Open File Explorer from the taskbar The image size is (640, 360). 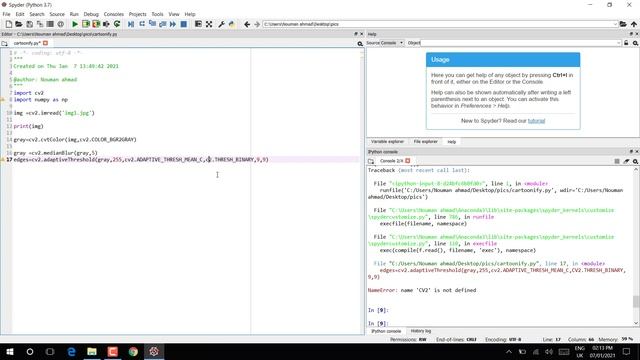(92, 351)
